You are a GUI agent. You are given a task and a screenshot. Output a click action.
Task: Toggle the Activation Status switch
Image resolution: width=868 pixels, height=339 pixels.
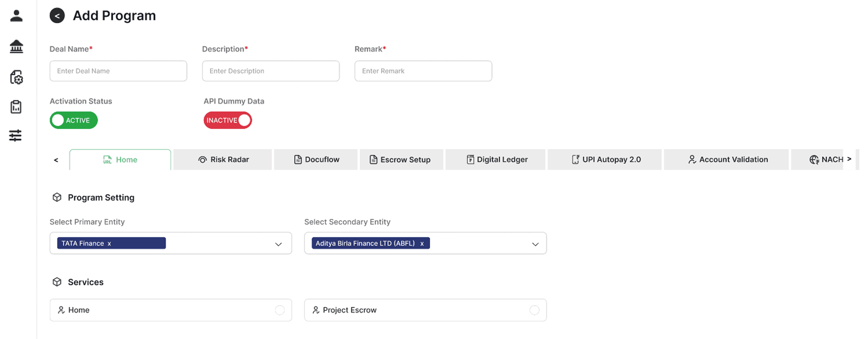tap(74, 120)
